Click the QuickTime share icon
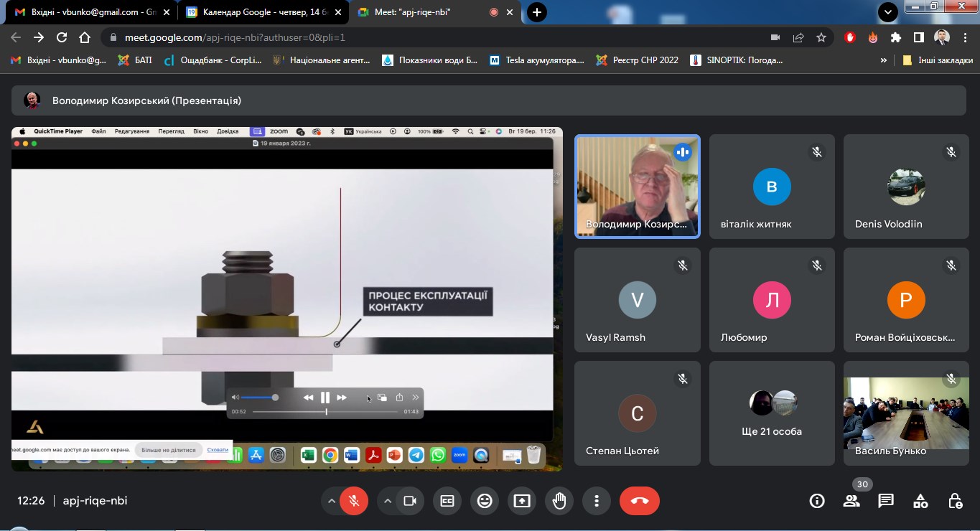This screenshot has width=980, height=531. [x=399, y=398]
